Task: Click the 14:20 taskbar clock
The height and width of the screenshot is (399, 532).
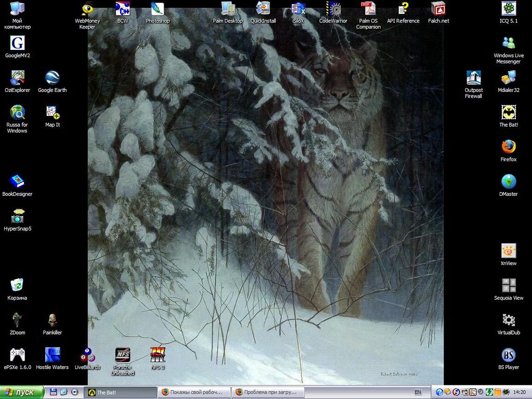Action: (520, 393)
